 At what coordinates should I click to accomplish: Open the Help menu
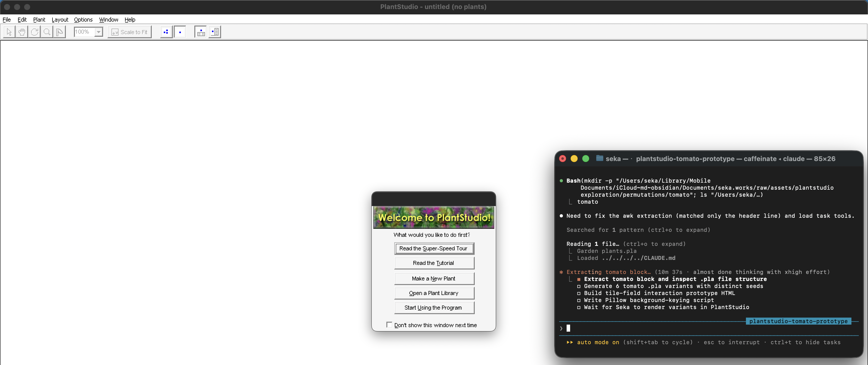pos(130,20)
